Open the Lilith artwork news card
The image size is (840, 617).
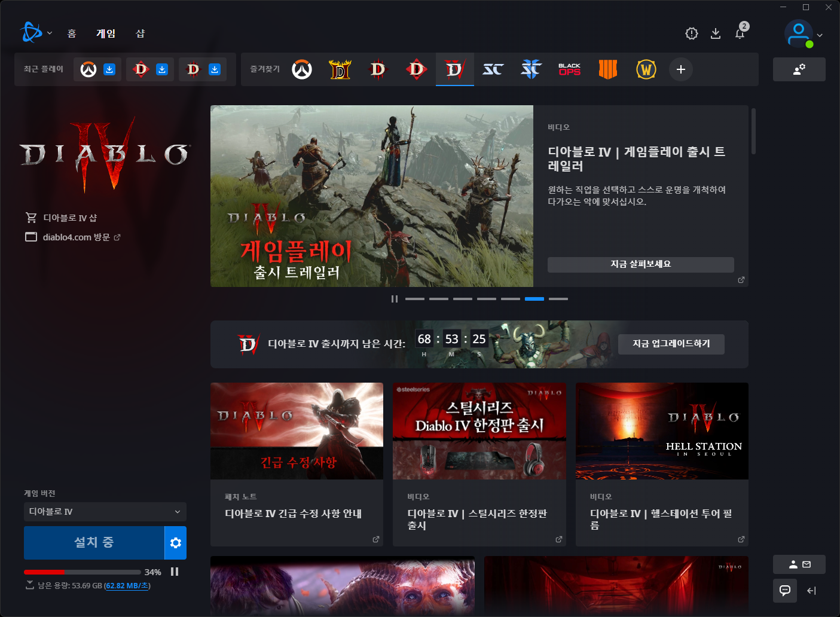pos(343,586)
